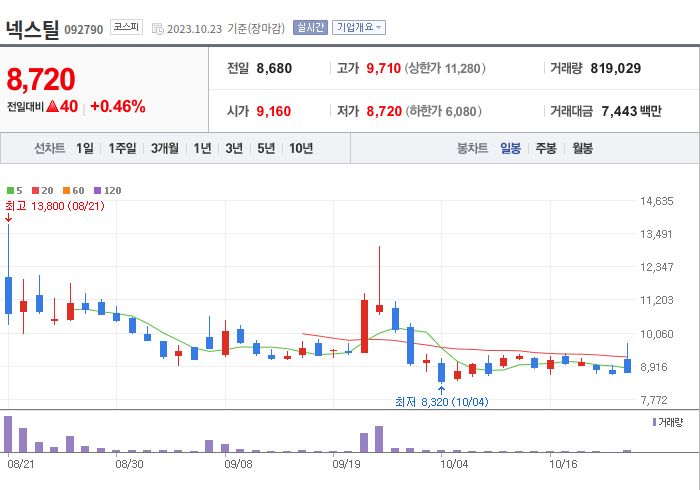The image size is (700, 490).
Task: Select the 3년 line chart tab
Action: [234, 148]
